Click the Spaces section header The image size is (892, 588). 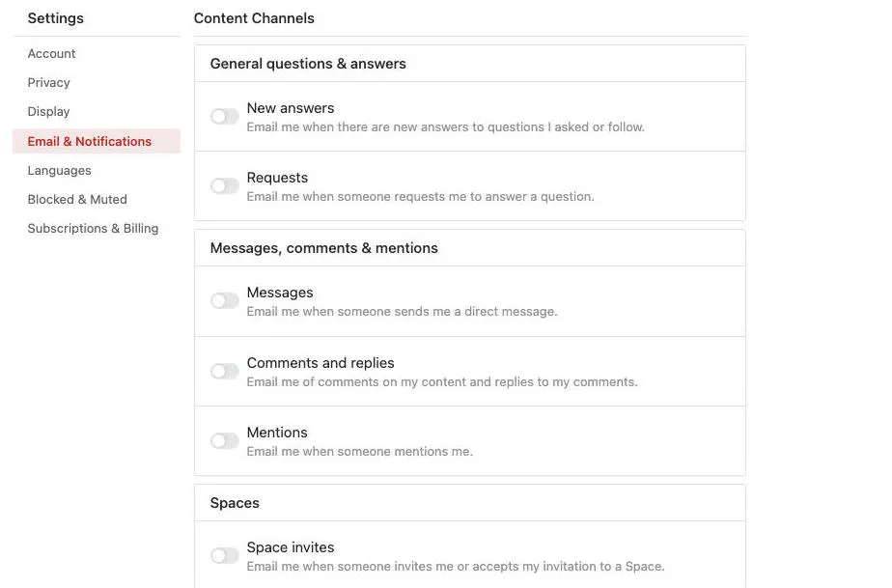(235, 503)
